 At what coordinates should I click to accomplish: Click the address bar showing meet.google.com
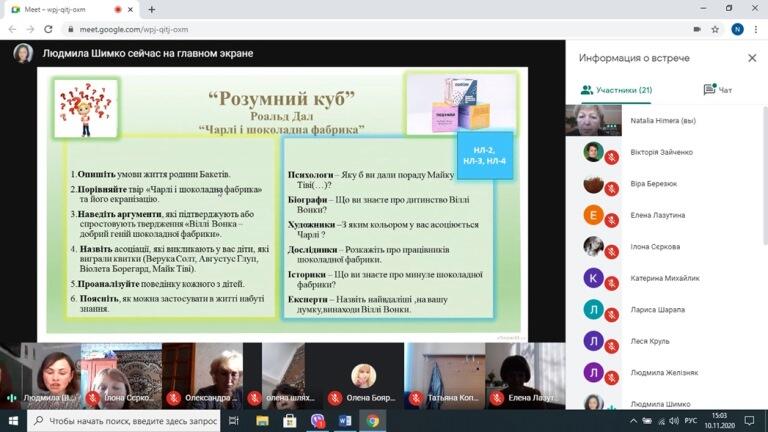click(x=379, y=29)
